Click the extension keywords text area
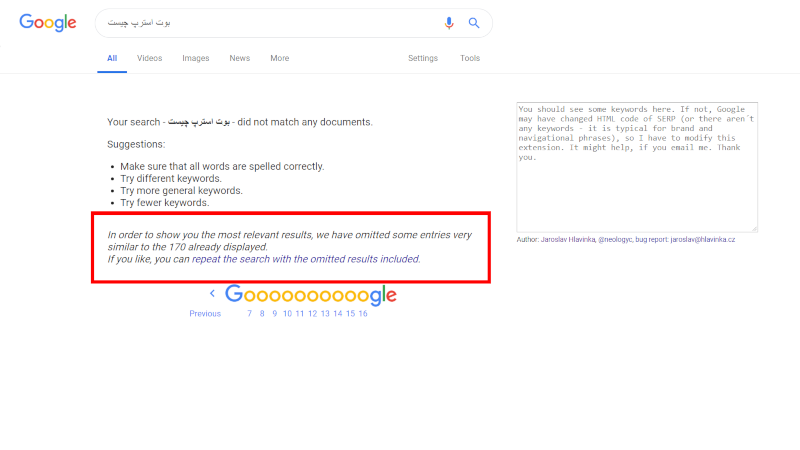This screenshot has height=450, width=800. pyautogui.click(x=637, y=167)
